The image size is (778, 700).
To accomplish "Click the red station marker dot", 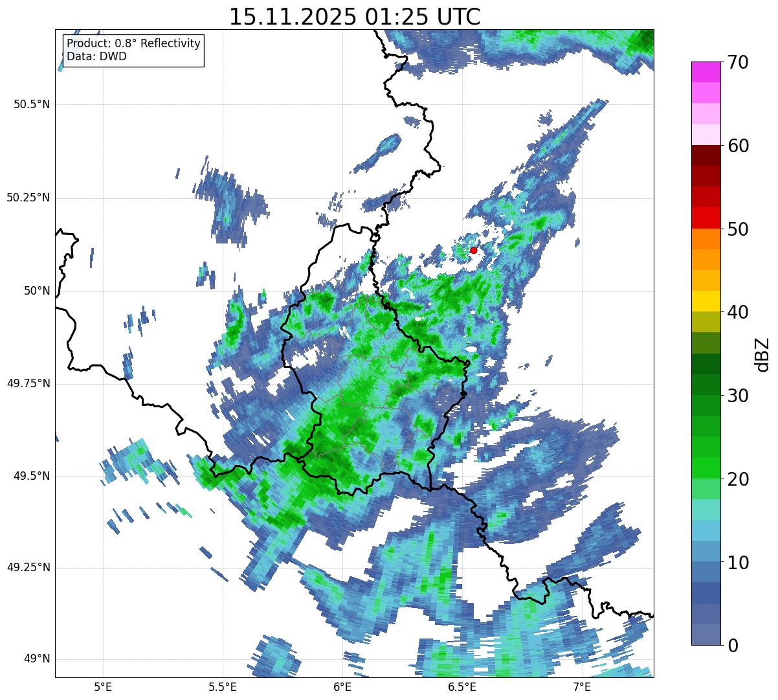I will point(474,250).
